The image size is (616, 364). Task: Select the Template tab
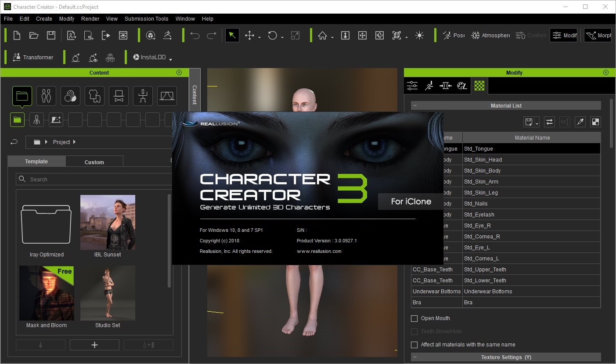(x=36, y=162)
